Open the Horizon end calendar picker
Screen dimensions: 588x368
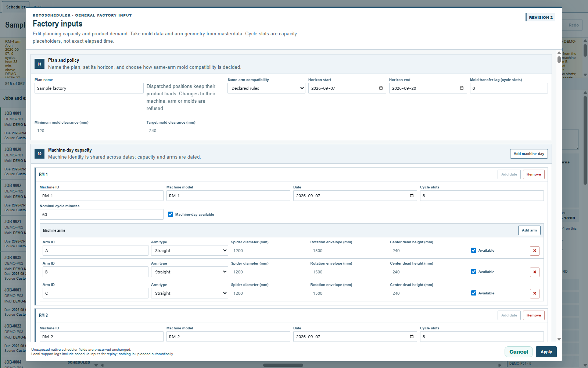pyautogui.click(x=462, y=88)
